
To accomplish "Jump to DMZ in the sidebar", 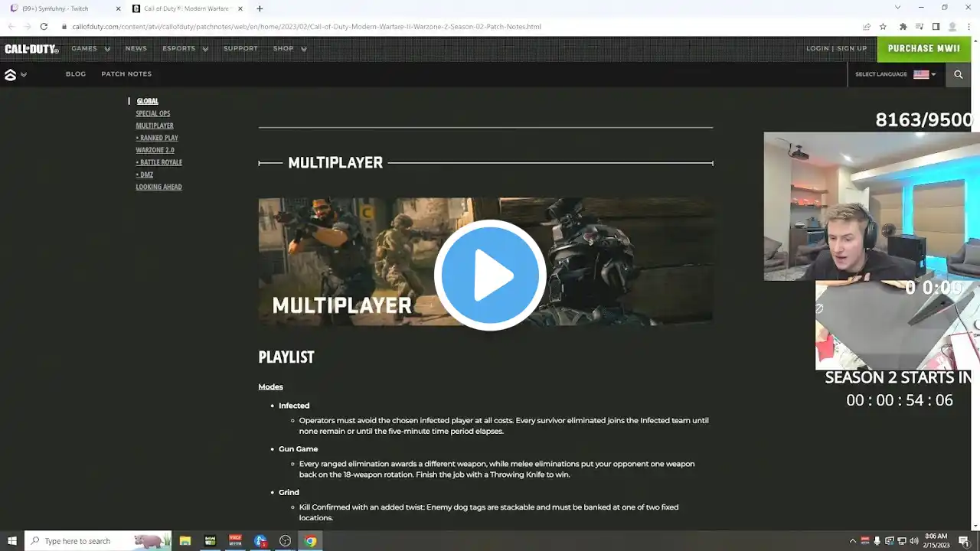I will [x=145, y=174].
